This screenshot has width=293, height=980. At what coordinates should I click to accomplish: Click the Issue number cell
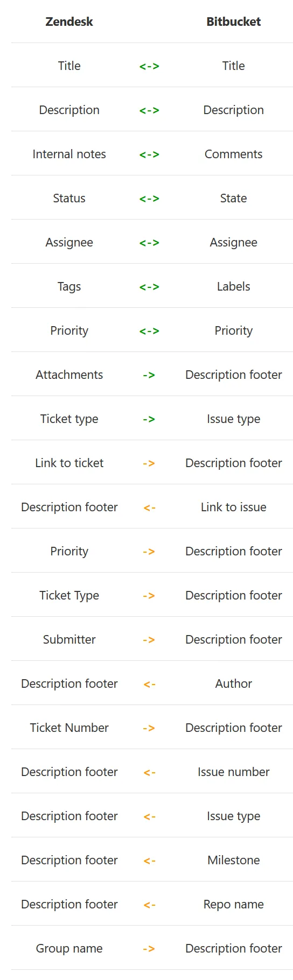pyautogui.click(x=234, y=772)
